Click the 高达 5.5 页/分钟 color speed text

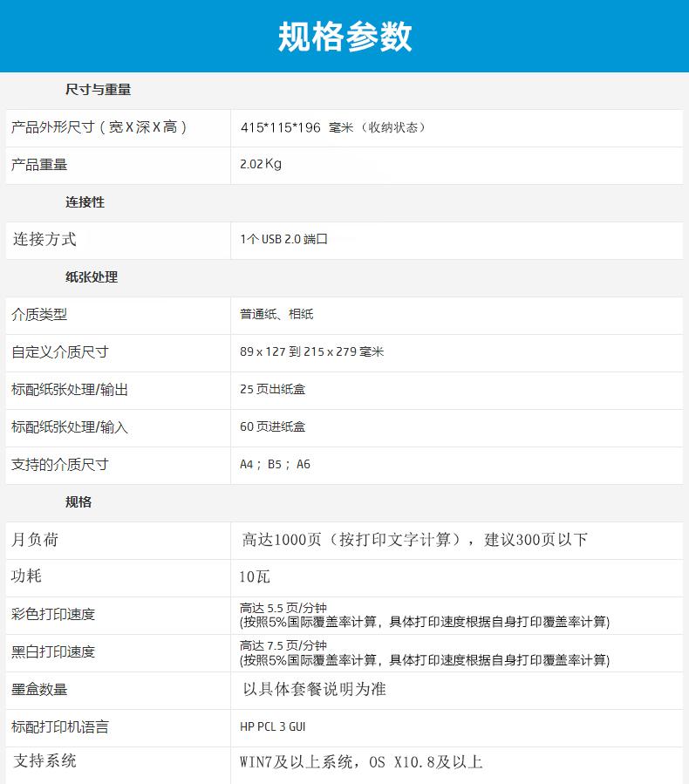pos(283,608)
